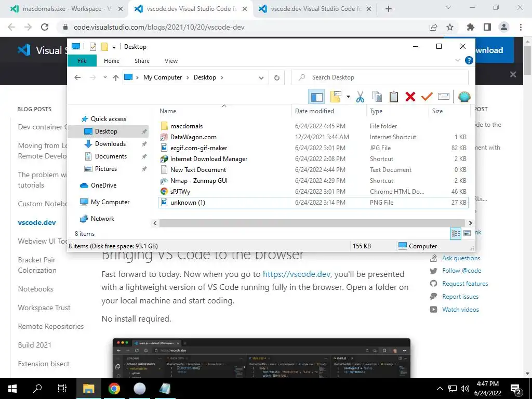Open the Report issues link
The height and width of the screenshot is (399, 532).
460,297
